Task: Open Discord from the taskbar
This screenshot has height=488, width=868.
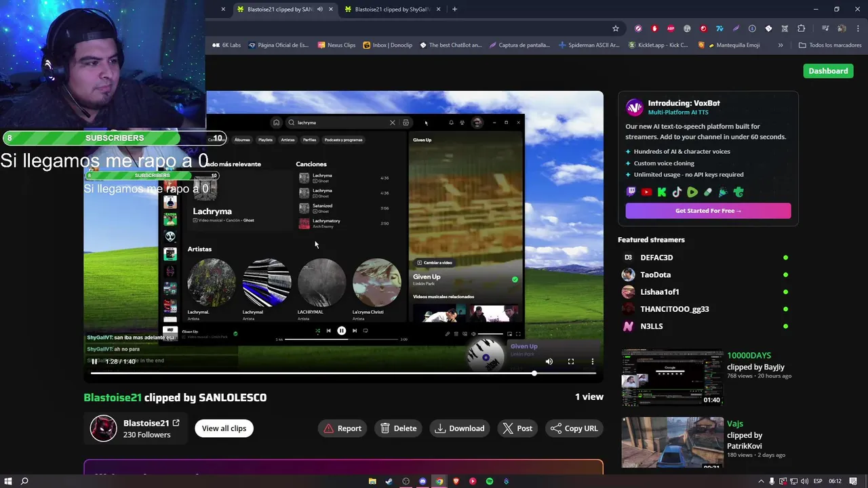Action: tap(422, 481)
